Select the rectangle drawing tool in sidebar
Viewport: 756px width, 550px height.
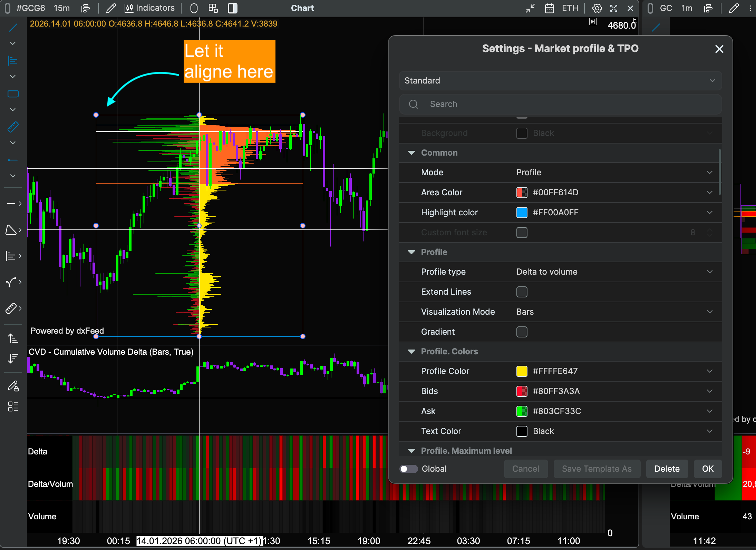click(13, 94)
